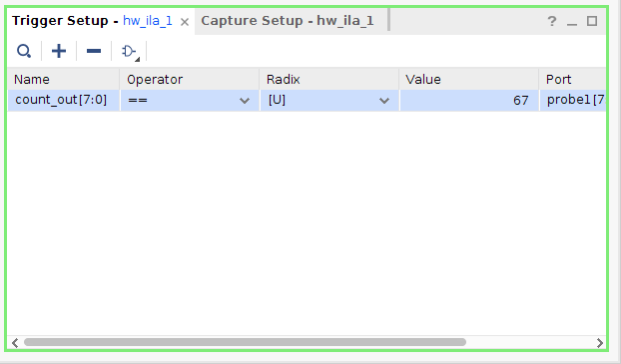Click the horizontal scrollbar left arrow
621x364 pixels.
coord(15,343)
